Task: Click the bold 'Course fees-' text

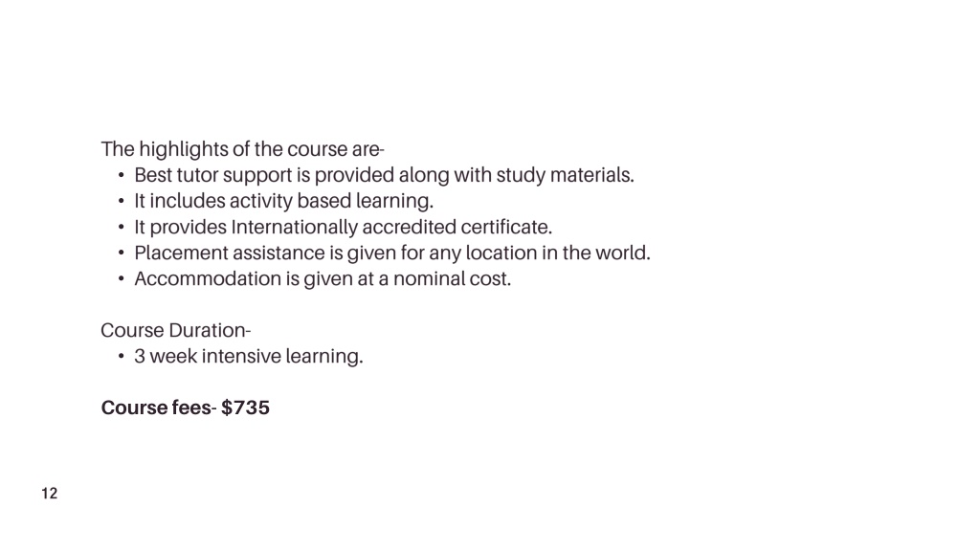Action: [159, 408]
